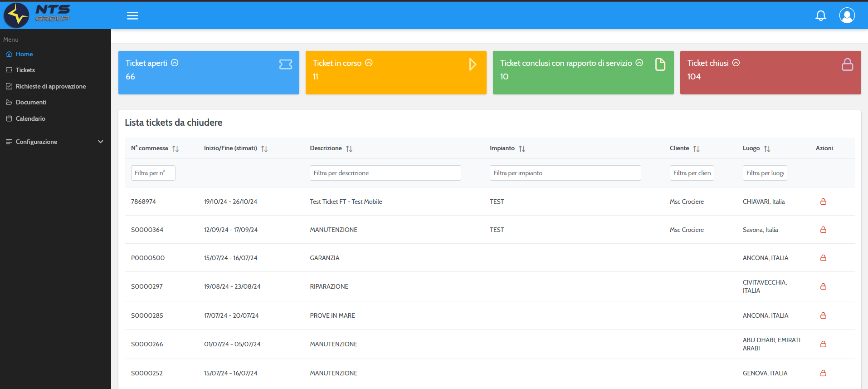Click the notification bell icon
868x389 pixels.
(x=820, y=16)
